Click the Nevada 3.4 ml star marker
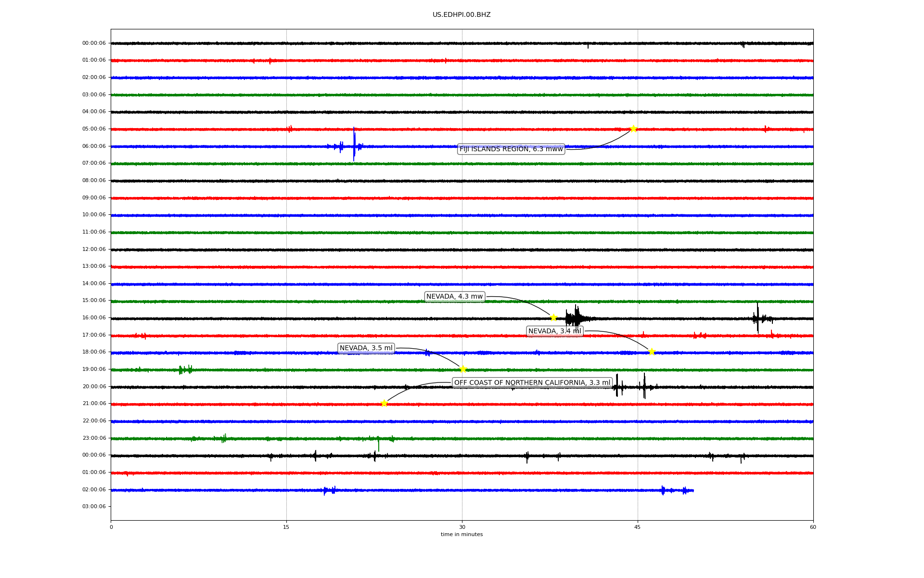 (x=652, y=352)
